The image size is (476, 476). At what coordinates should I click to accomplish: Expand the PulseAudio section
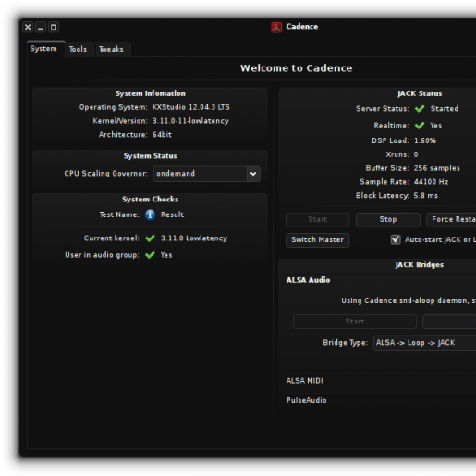point(306,400)
